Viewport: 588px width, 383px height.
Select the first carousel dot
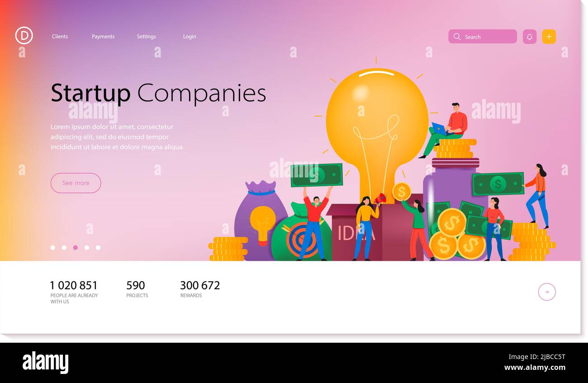click(x=52, y=248)
